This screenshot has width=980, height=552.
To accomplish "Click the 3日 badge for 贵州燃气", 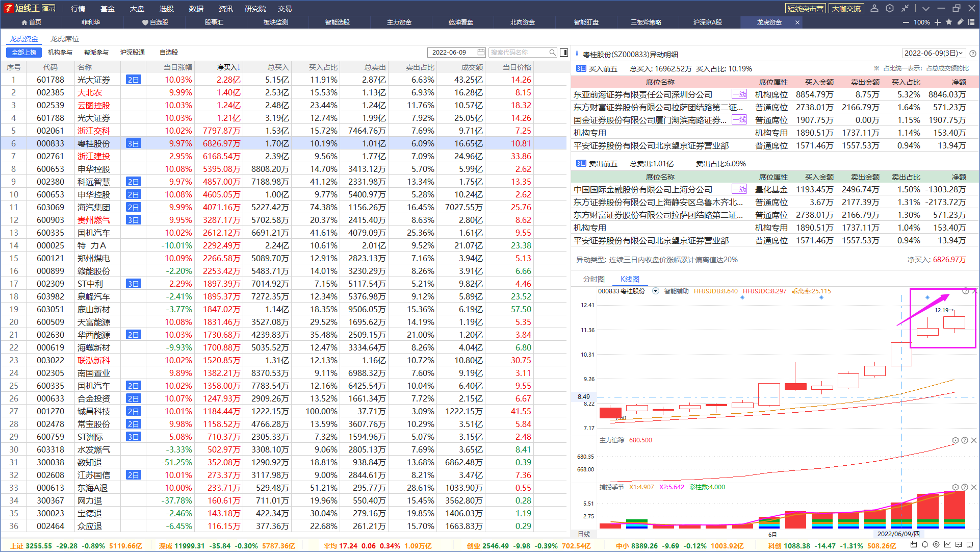I will tap(133, 220).
